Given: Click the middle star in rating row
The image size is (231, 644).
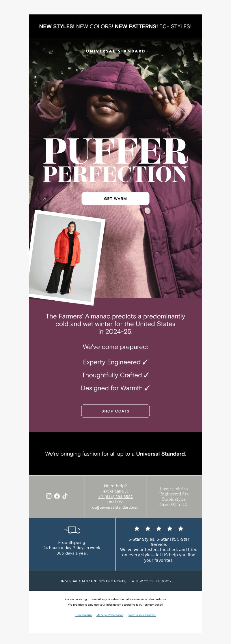Looking at the screenshot, I should point(159,529).
